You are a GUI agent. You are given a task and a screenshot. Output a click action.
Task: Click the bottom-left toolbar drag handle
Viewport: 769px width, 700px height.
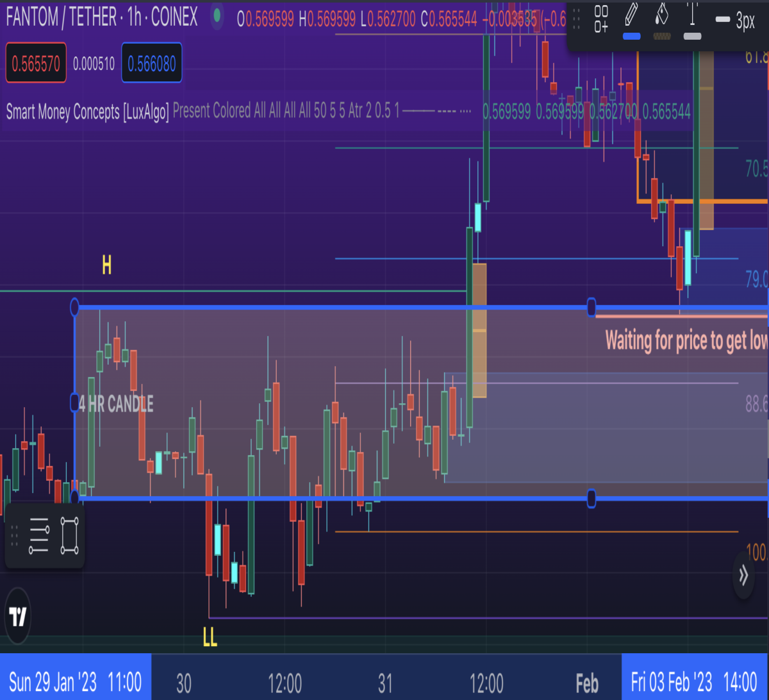coord(15,536)
